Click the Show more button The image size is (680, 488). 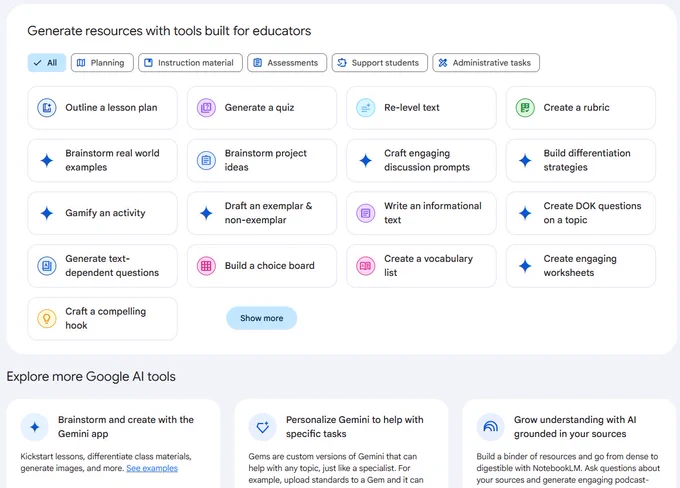coord(262,318)
